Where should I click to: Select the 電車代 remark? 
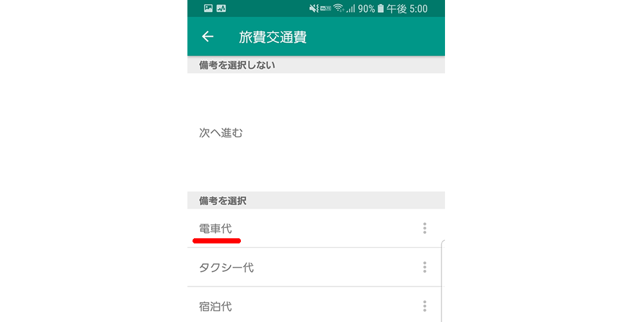(x=215, y=229)
